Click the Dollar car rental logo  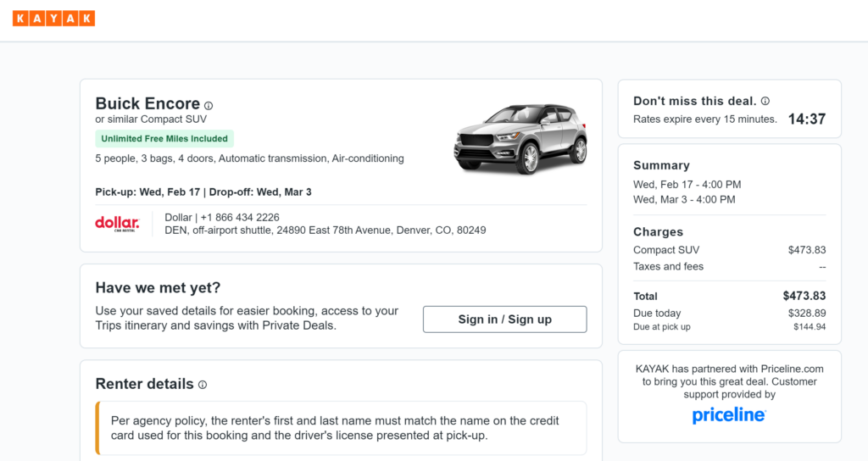click(x=117, y=224)
